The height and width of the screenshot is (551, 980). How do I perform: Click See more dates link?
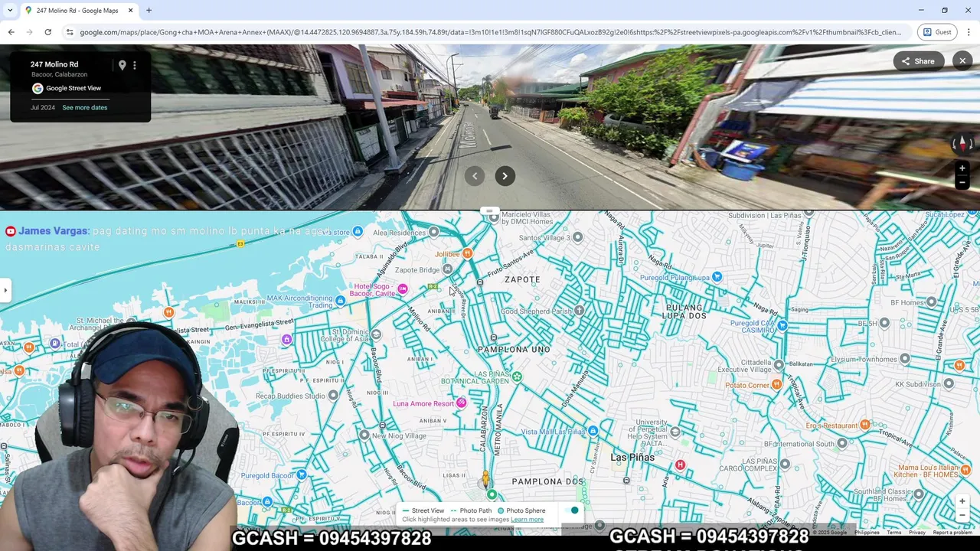point(85,107)
